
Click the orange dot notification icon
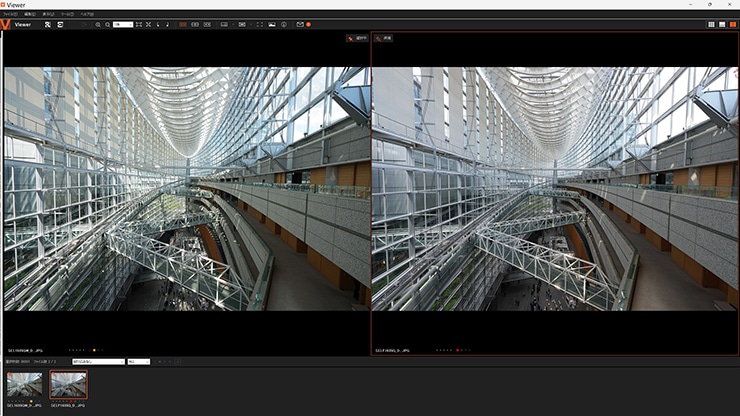click(309, 25)
